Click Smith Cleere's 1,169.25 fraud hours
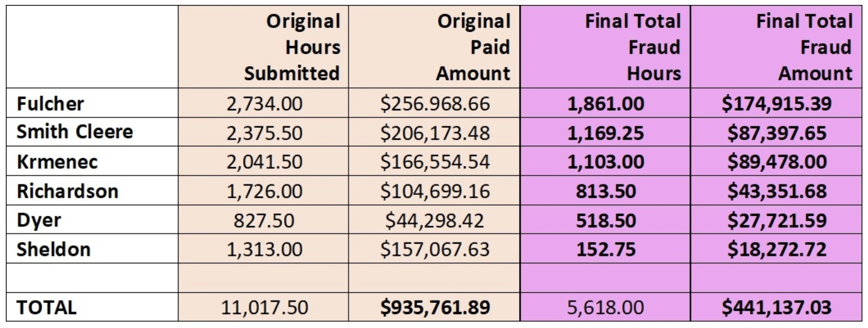The height and width of the screenshot is (328, 868). coord(605,132)
